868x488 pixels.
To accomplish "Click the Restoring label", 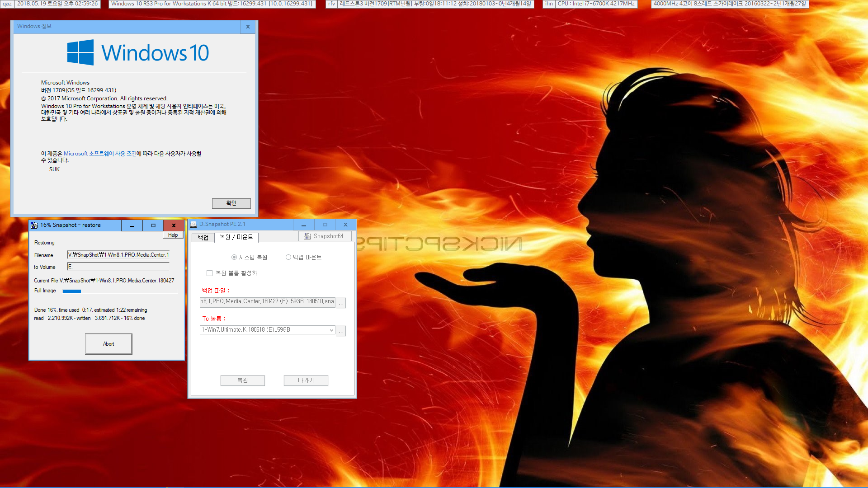I will point(44,243).
